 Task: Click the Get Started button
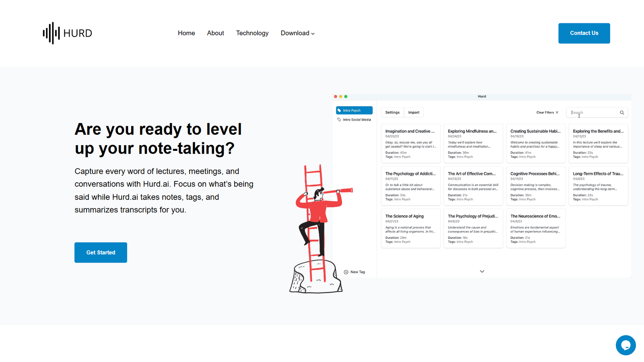coord(101,253)
